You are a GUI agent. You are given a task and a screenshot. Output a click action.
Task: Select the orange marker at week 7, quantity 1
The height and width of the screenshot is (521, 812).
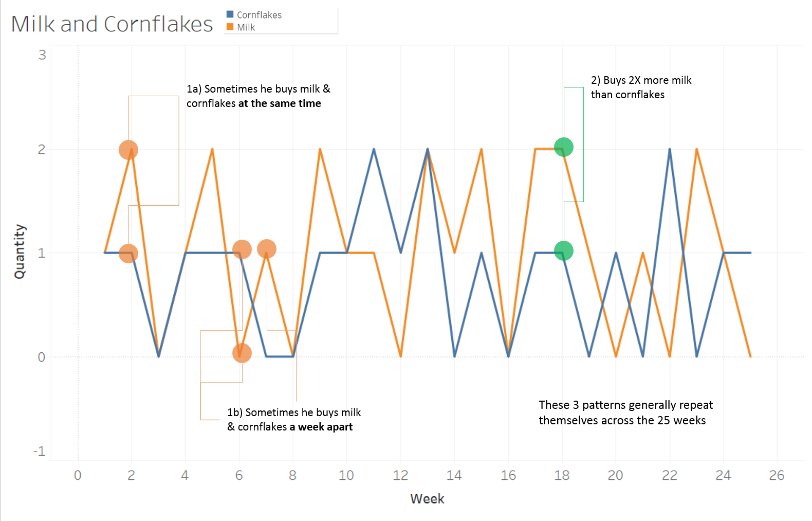pos(267,249)
